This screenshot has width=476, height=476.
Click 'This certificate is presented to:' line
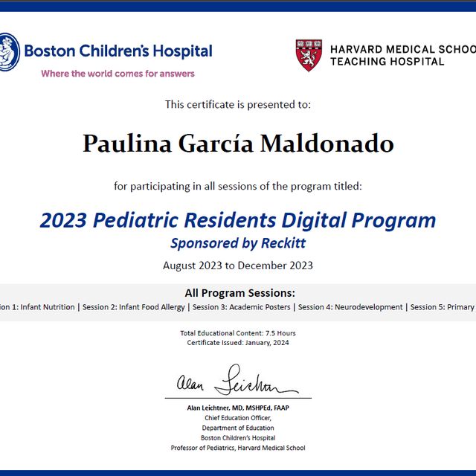(x=238, y=105)
